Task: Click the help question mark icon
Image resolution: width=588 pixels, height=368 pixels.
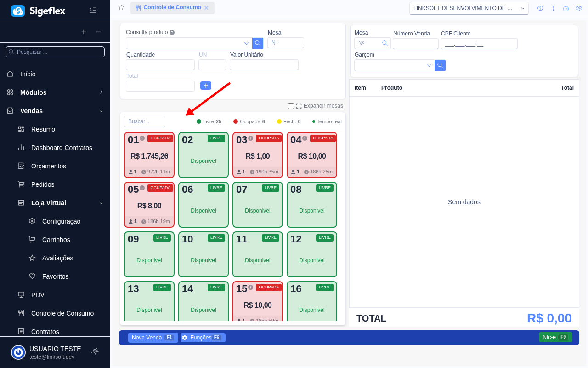Action: click(540, 8)
